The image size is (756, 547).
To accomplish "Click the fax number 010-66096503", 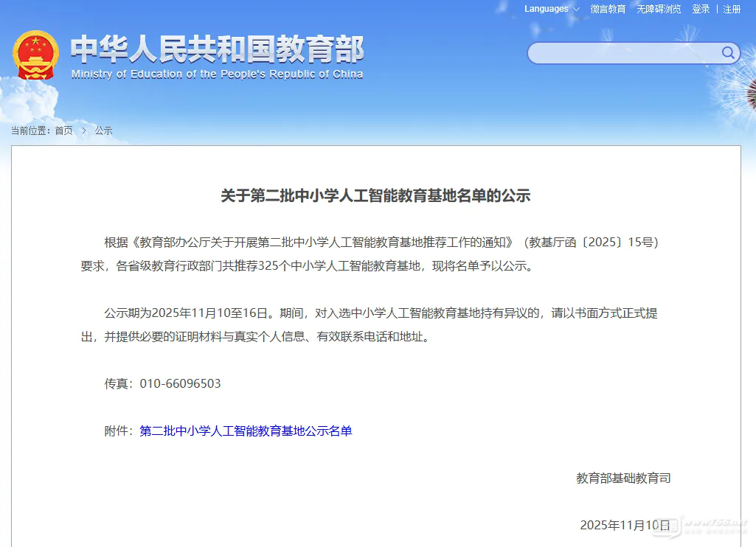I will click(180, 384).
